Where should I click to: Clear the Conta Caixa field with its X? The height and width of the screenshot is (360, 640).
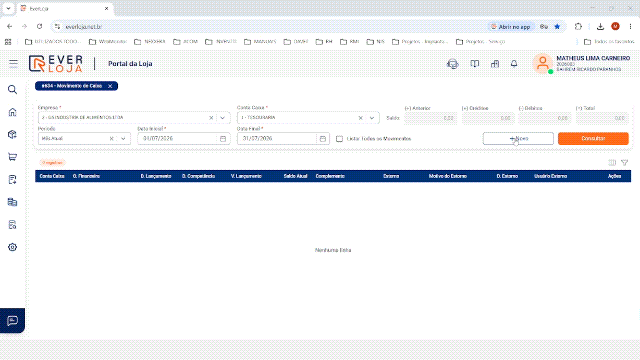point(360,118)
